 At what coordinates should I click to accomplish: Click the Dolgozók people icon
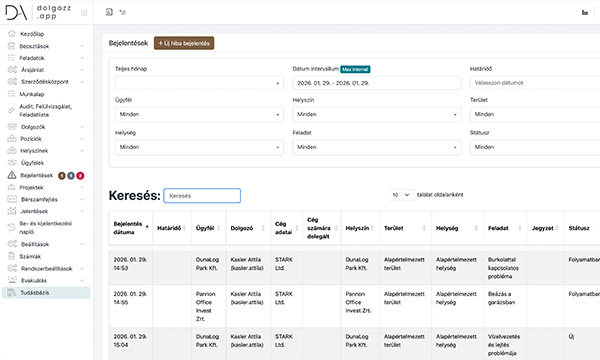coord(12,127)
